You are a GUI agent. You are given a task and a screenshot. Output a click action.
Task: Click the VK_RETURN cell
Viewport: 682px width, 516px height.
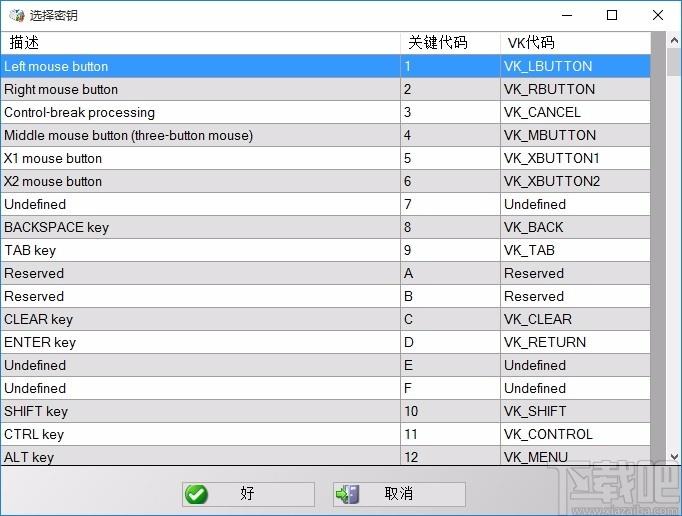click(575, 342)
